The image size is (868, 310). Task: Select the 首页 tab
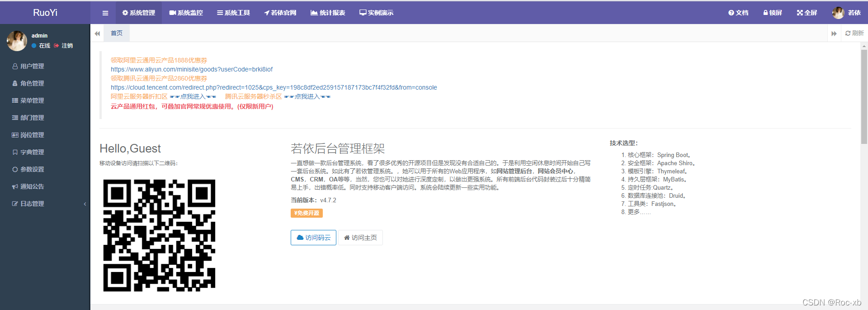(117, 33)
